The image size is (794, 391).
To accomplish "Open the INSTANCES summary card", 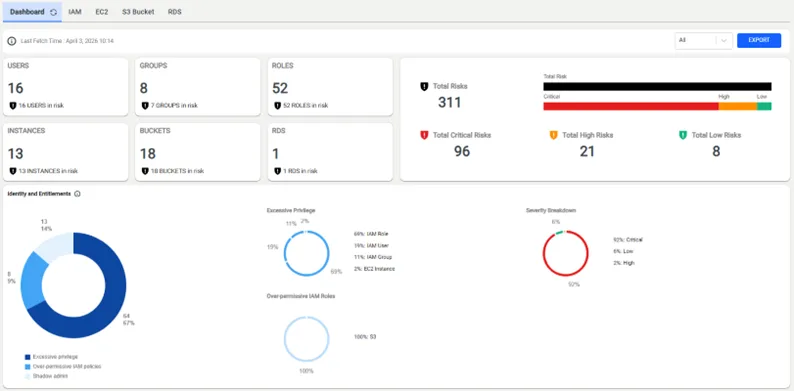I will point(65,152).
